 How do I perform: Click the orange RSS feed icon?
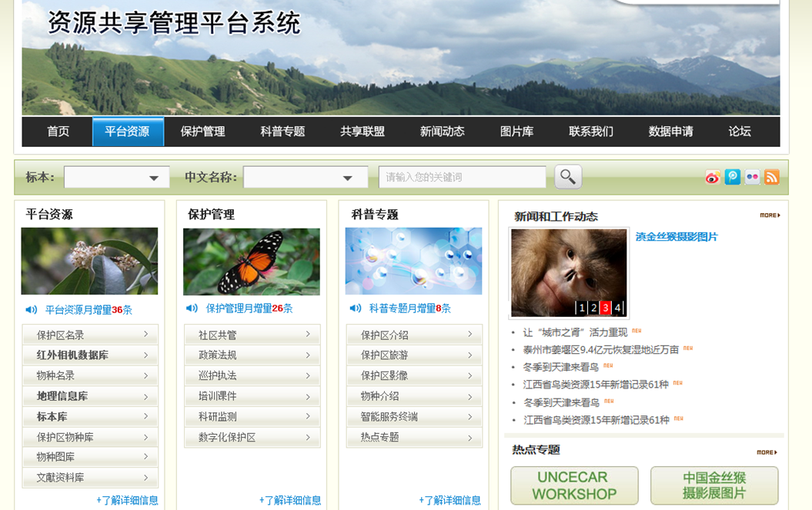point(772,177)
